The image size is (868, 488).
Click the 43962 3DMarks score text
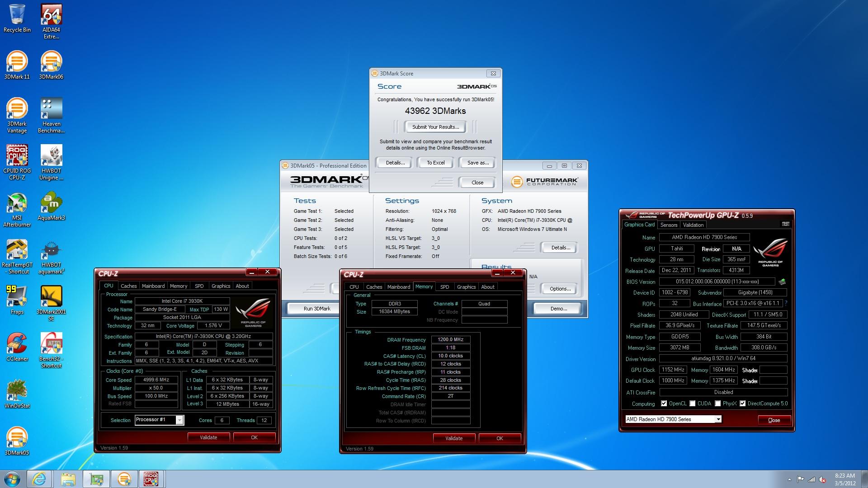pyautogui.click(x=435, y=111)
